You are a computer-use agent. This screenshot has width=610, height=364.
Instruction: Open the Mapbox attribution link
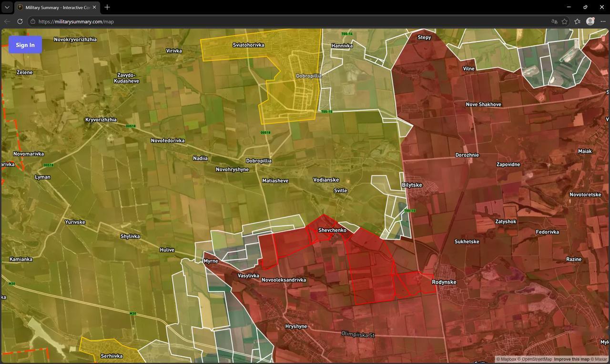tap(506, 359)
